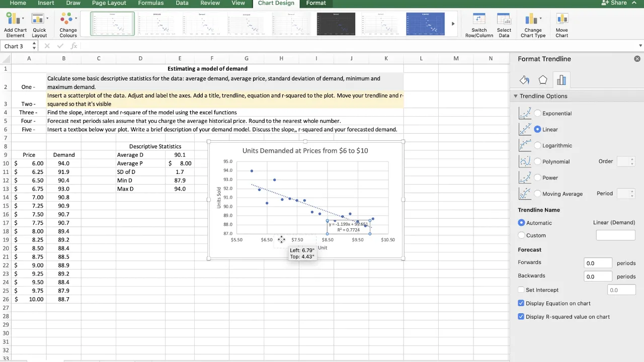Click the Select Data icon

coord(504,19)
